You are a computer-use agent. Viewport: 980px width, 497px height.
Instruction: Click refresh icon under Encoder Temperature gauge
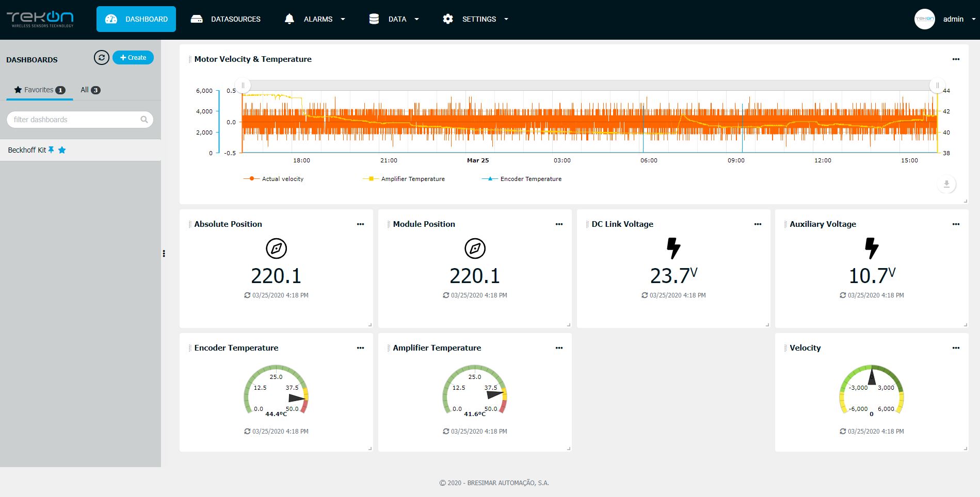(x=247, y=432)
